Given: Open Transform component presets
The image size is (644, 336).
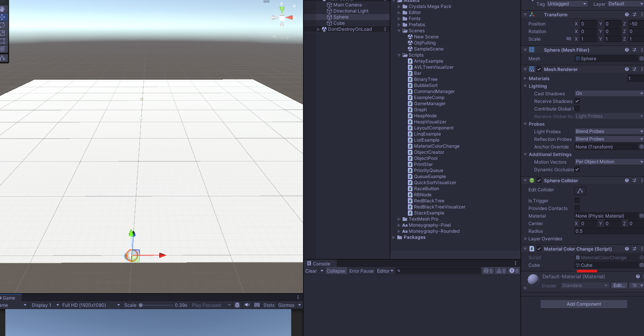Looking at the screenshot, I should click(x=634, y=15).
